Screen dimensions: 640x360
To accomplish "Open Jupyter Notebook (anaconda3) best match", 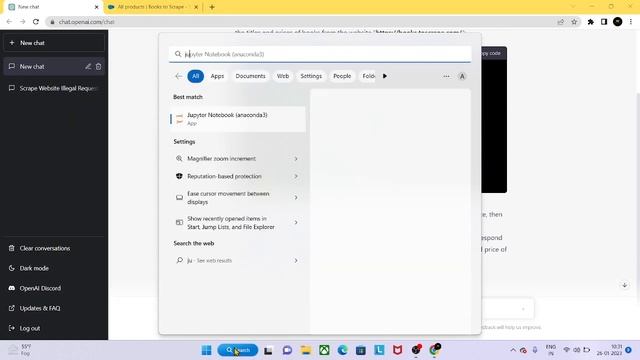I will pos(238,119).
